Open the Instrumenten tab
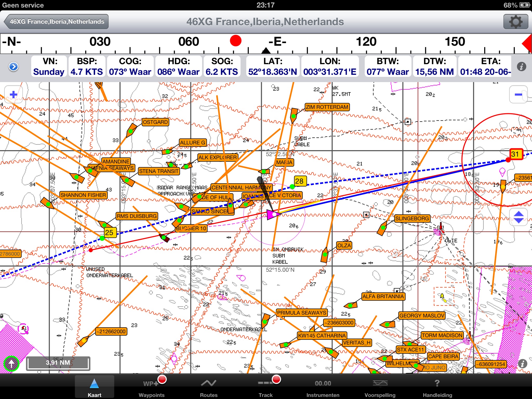Screen dimensions: 532x399 click(323, 387)
